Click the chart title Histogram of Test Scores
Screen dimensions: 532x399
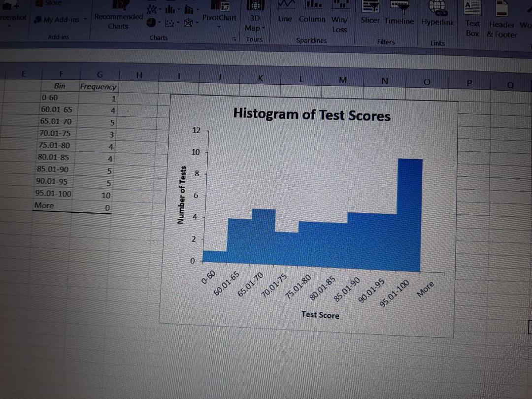312,114
